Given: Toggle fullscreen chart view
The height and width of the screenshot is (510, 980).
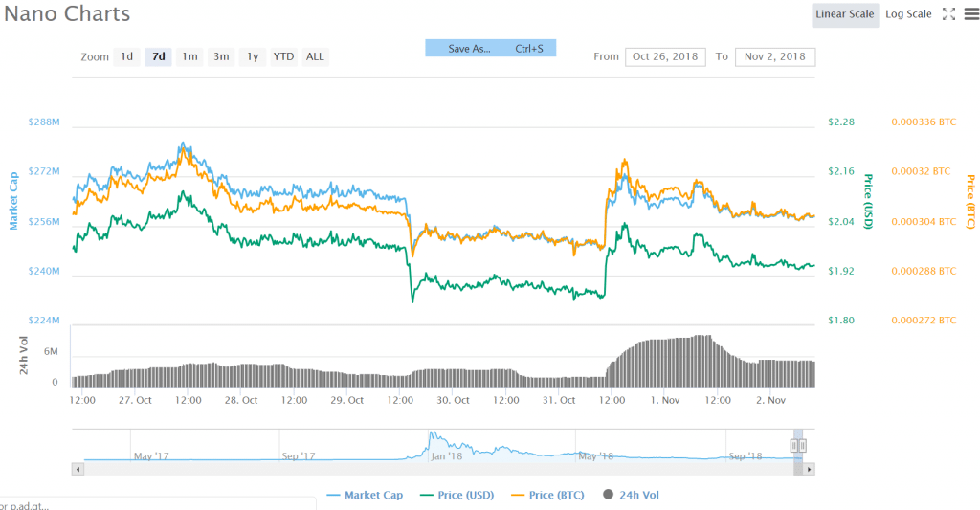Looking at the screenshot, I should coord(948,14).
